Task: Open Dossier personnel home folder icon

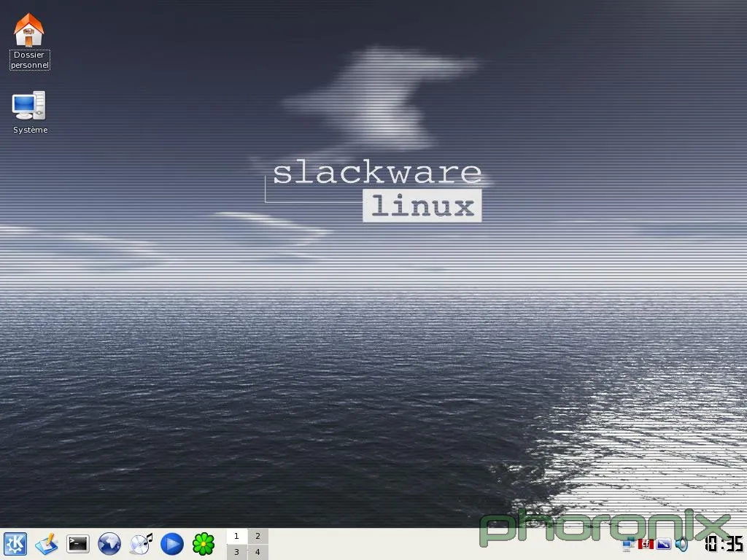Action: click(29, 29)
